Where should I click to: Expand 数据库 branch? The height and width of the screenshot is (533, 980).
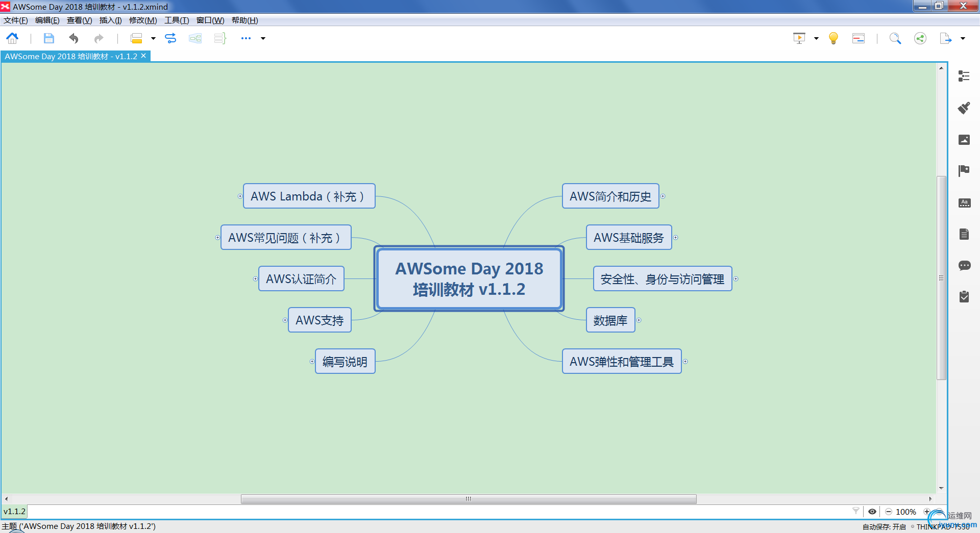[x=639, y=320]
